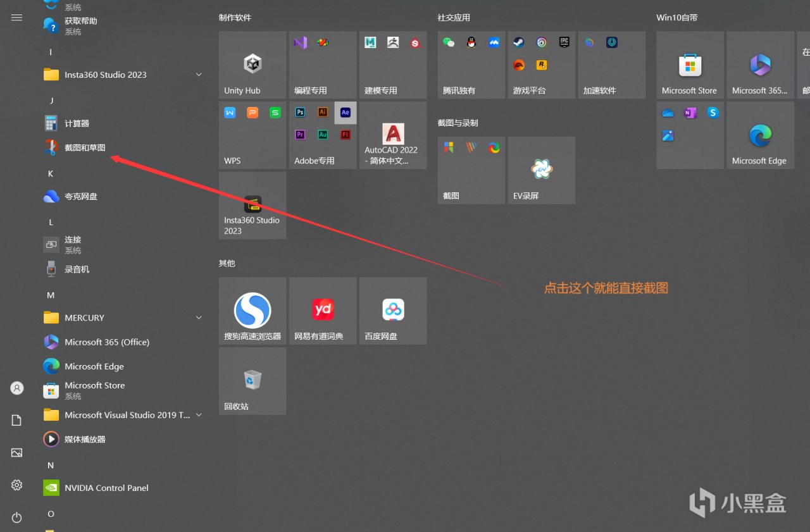This screenshot has width=810, height=532.
Task: Click the EA icon in 游戏平台
Action: tap(519, 65)
